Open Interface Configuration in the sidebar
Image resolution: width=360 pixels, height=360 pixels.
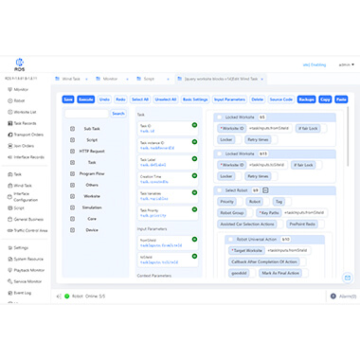23,197
